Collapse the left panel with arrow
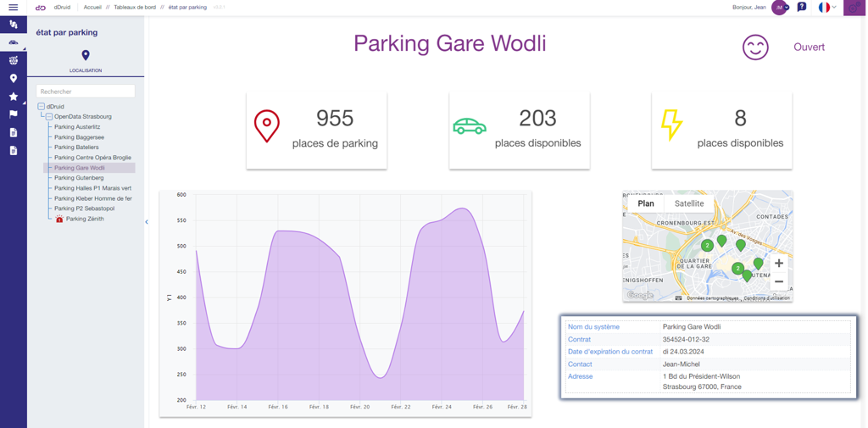Screen dimensions: 868x428 [x=147, y=222]
